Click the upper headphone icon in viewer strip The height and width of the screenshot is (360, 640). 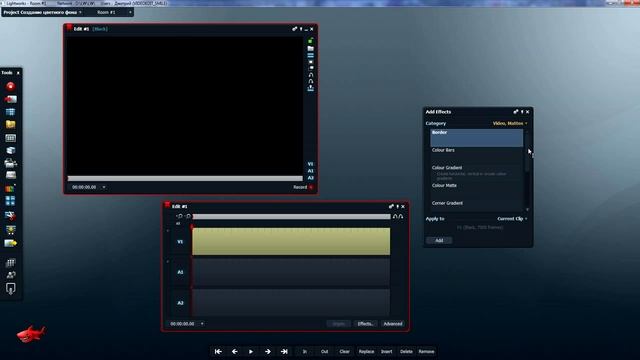click(x=311, y=75)
